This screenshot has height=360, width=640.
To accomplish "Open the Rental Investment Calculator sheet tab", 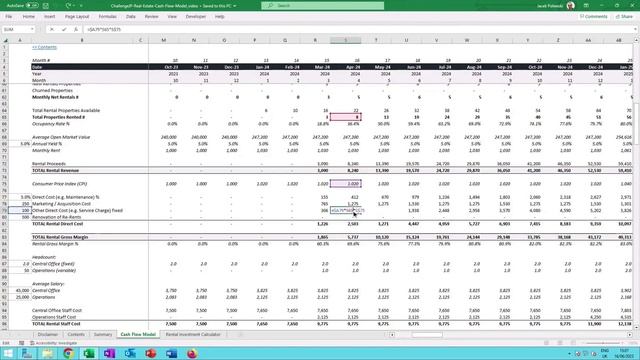I will point(193,335).
